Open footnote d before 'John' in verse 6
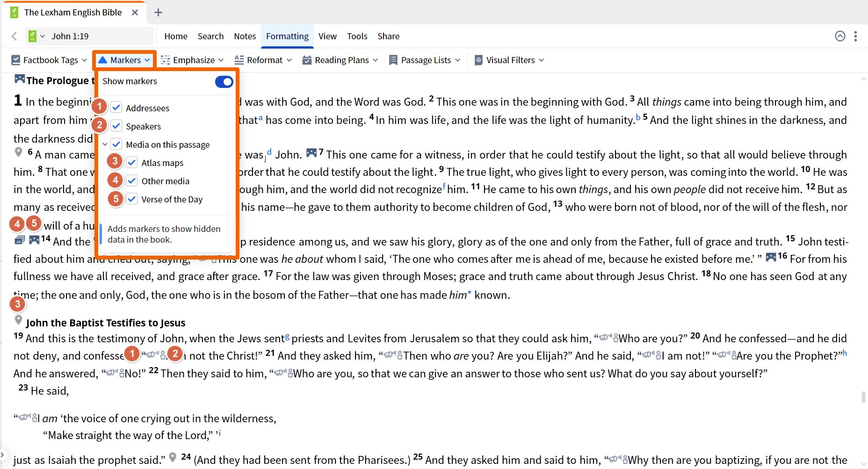The height and width of the screenshot is (469, 868). (269, 152)
